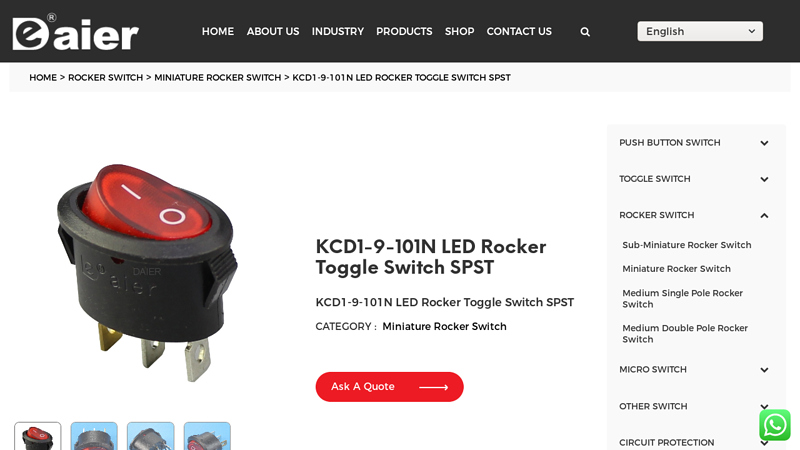Click the search magnifier icon
800x450 pixels.
pos(585,32)
